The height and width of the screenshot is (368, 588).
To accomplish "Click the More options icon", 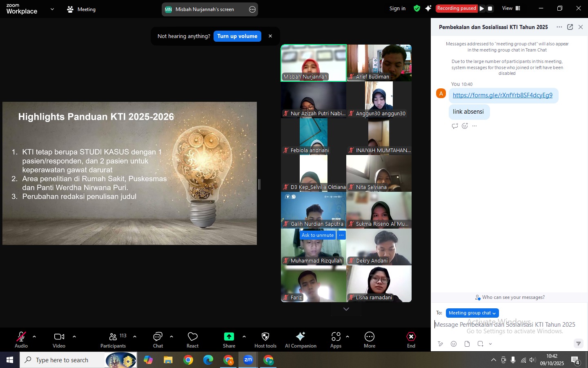I will [369, 340].
